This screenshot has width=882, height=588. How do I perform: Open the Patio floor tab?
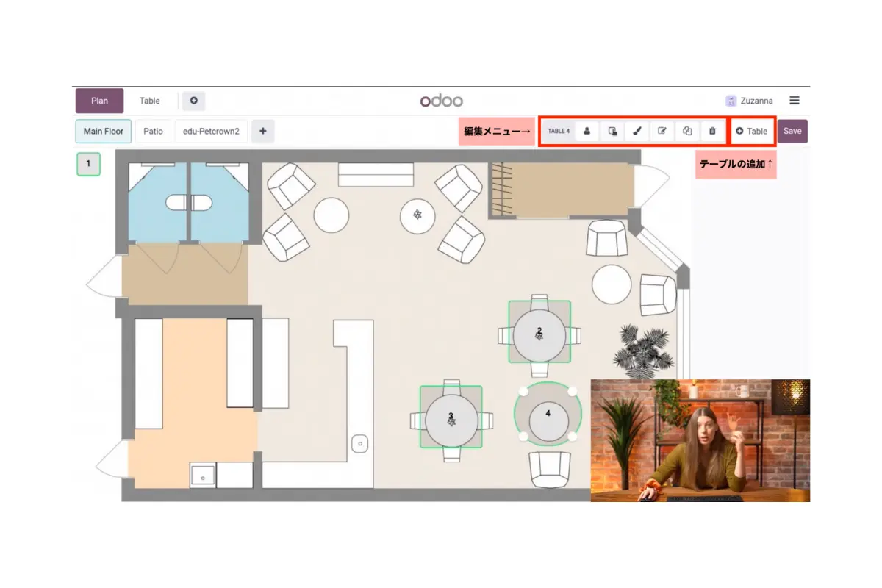(153, 132)
